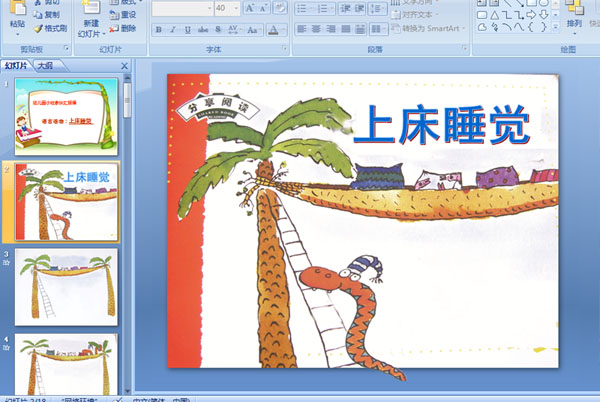Select slide 3 thumbnail
The image size is (600, 402).
click(67, 284)
